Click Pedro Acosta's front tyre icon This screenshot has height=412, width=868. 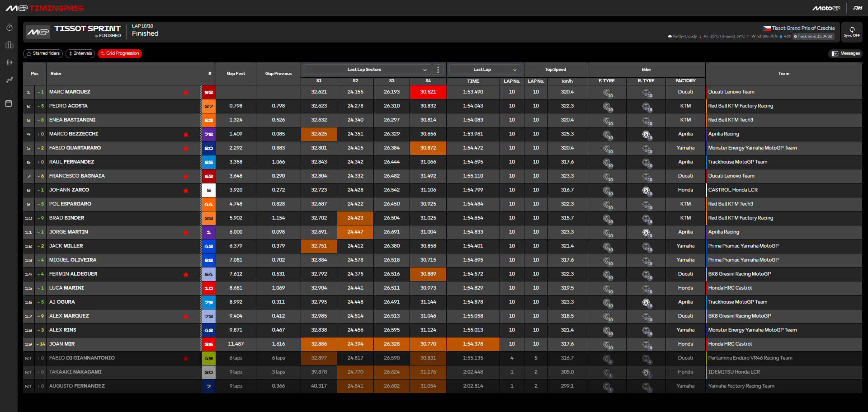[x=607, y=107]
